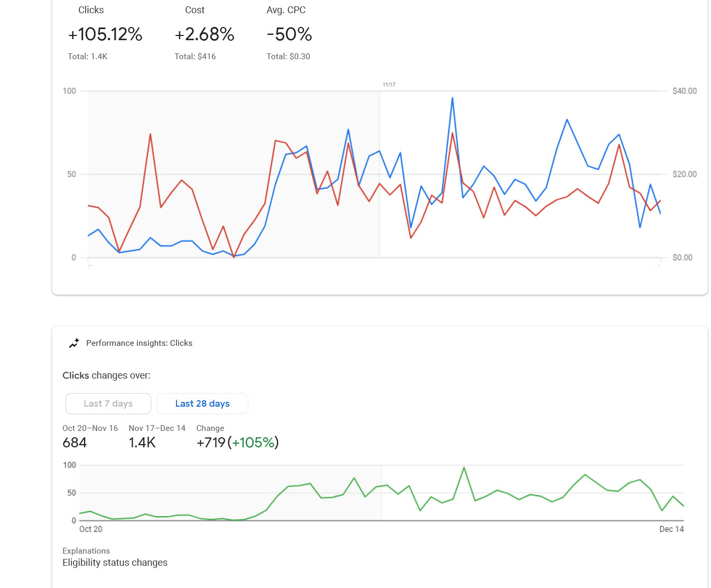This screenshot has width=711, height=588.
Task: Click the Clicks metric label
Action: [91, 10]
